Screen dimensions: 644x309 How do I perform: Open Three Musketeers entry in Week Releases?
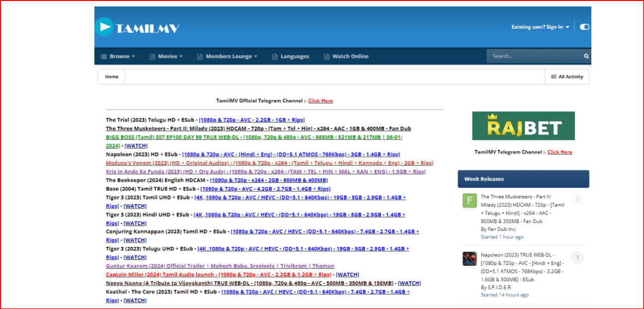pyautogui.click(x=523, y=209)
